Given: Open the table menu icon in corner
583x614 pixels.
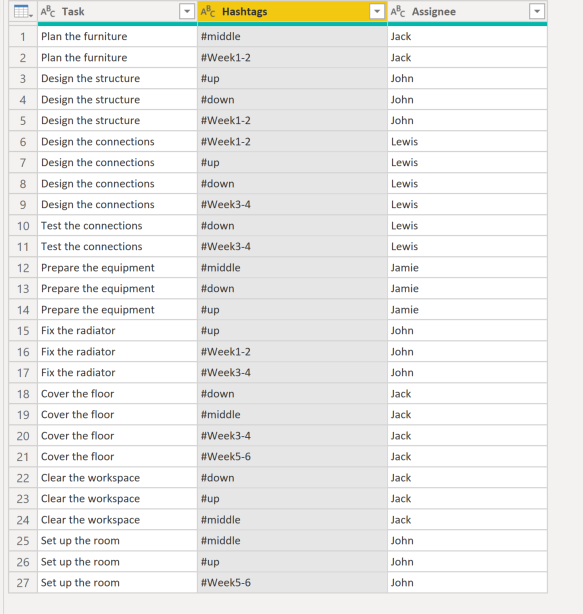Looking at the screenshot, I should 23,11.
